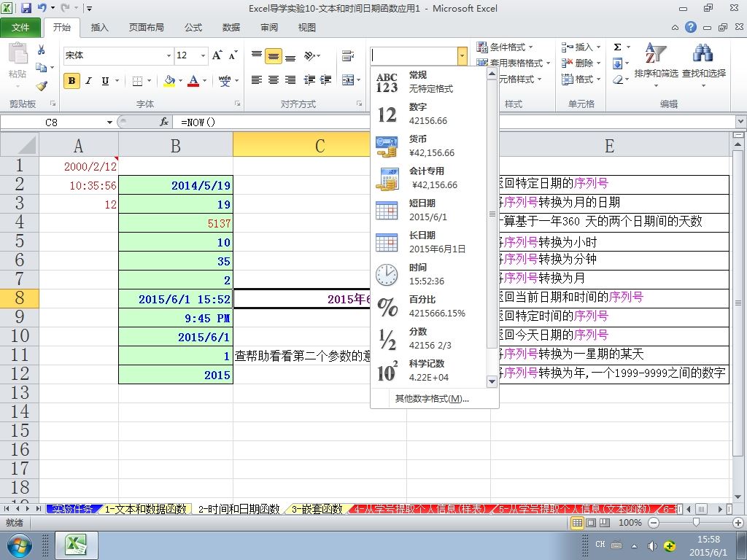Click the Clear eraser icon
The image size is (747, 560).
[617, 79]
